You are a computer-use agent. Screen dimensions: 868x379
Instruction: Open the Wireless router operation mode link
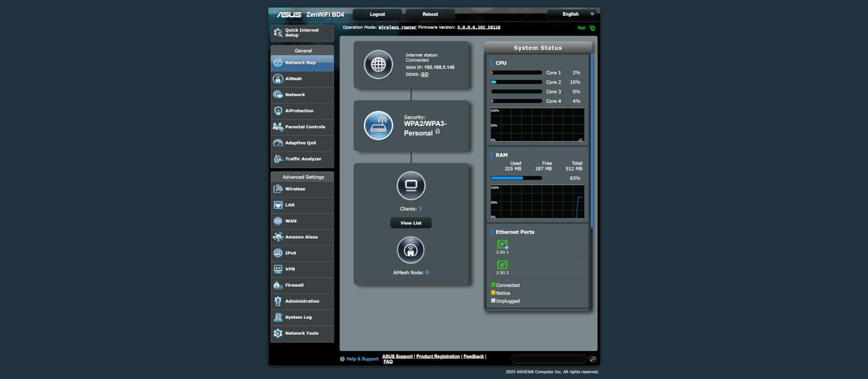[x=397, y=28]
